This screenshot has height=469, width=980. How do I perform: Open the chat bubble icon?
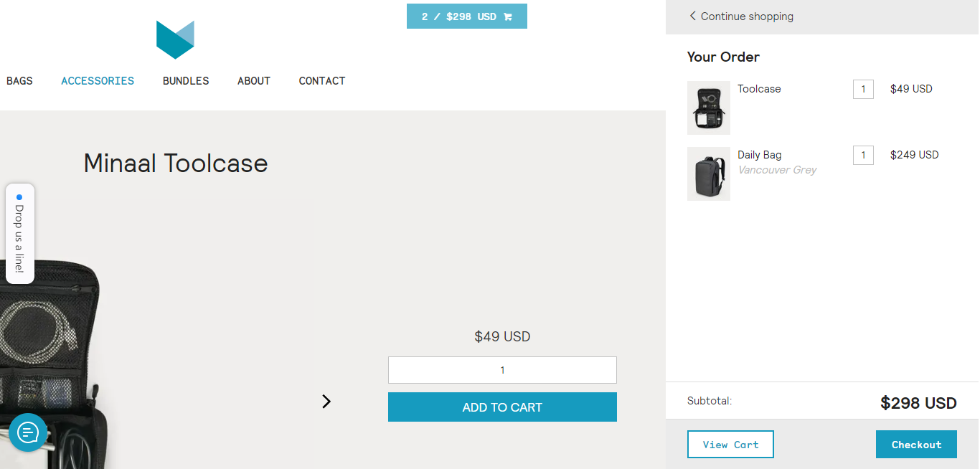(28, 432)
